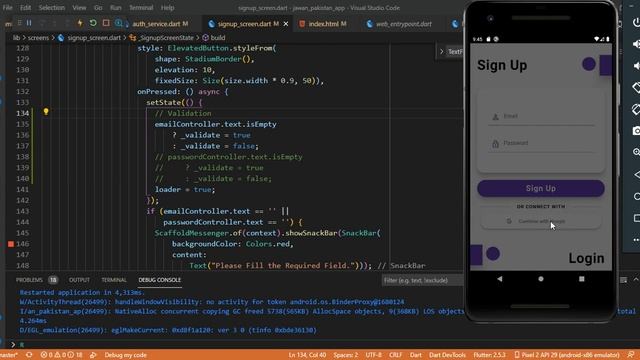Image resolution: width=640 pixels, height=360 pixels.
Task: Change encoding via UTF-8 status entry
Action: pyautogui.click(x=373, y=355)
